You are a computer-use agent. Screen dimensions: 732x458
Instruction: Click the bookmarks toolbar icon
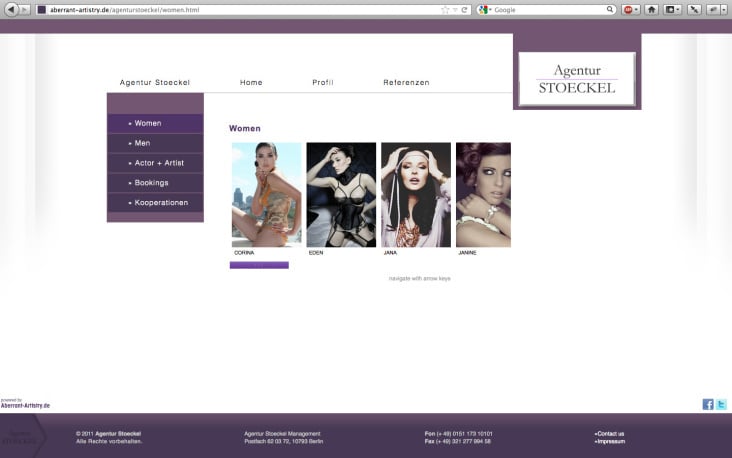click(670, 10)
